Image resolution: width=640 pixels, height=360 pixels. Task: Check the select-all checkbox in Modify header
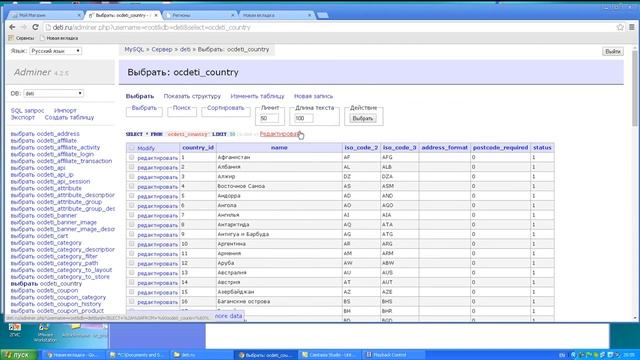(131, 148)
